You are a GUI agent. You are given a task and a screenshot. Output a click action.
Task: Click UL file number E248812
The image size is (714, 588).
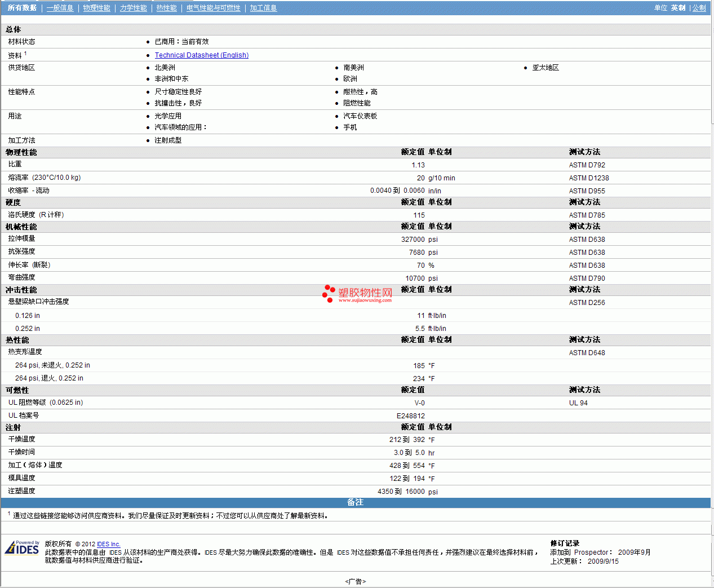coord(410,416)
